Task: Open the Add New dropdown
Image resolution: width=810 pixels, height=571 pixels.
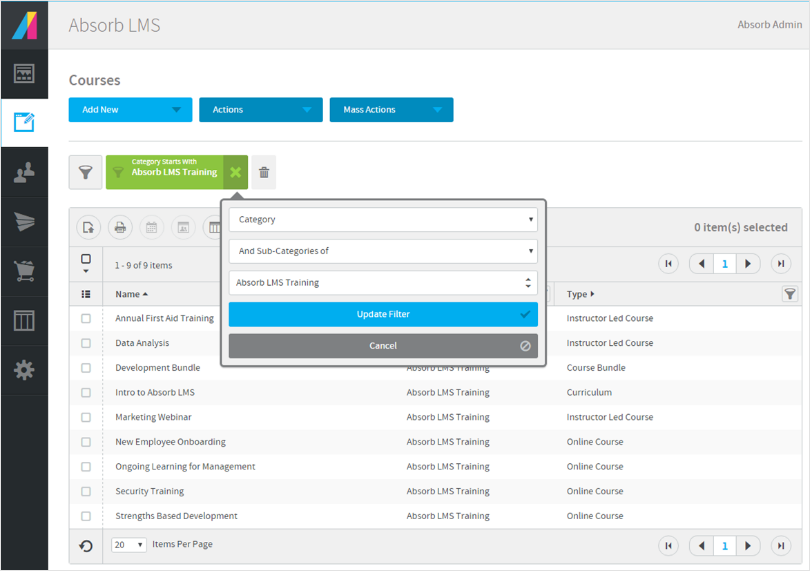Action: [x=130, y=110]
